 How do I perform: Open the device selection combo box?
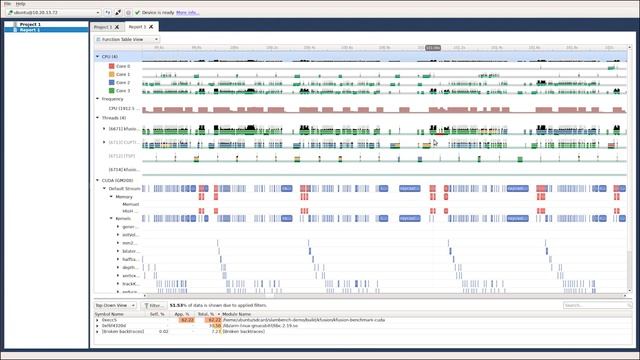pyautogui.click(x=53, y=13)
